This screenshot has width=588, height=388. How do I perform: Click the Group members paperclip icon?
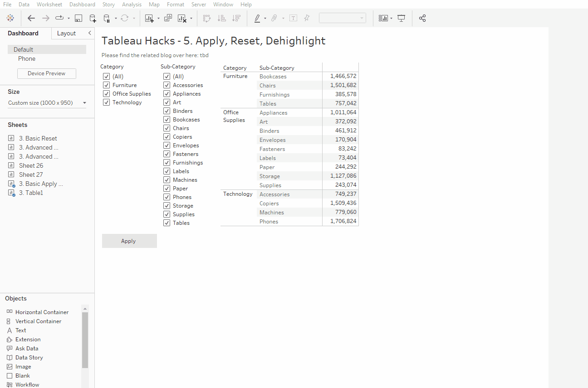point(274,18)
